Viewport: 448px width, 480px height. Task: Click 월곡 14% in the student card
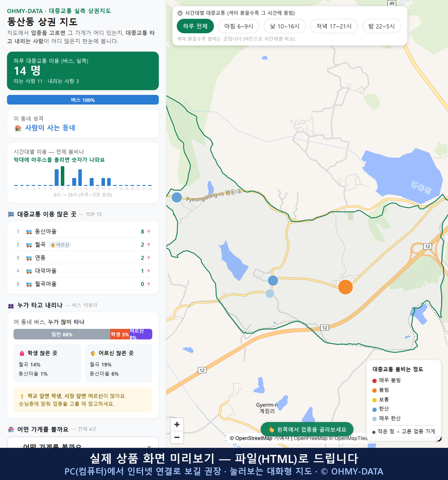[29, 365]
